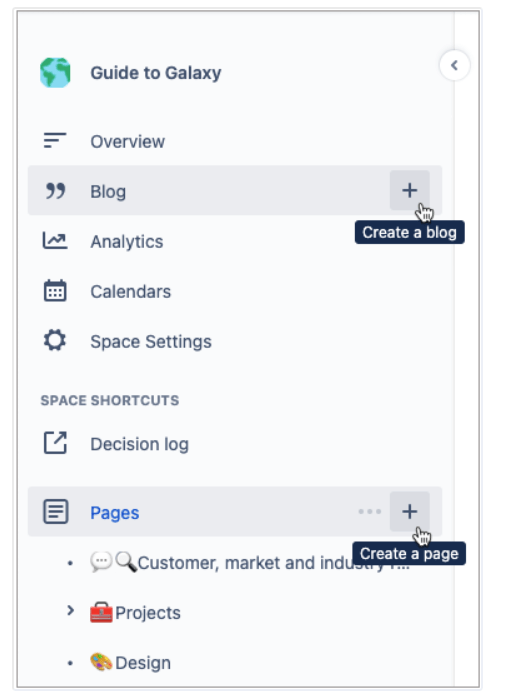Screen dimensions: 508x700
Task: Create a page with the plus button
Action: pyautogui.click(x=409, y=512)
